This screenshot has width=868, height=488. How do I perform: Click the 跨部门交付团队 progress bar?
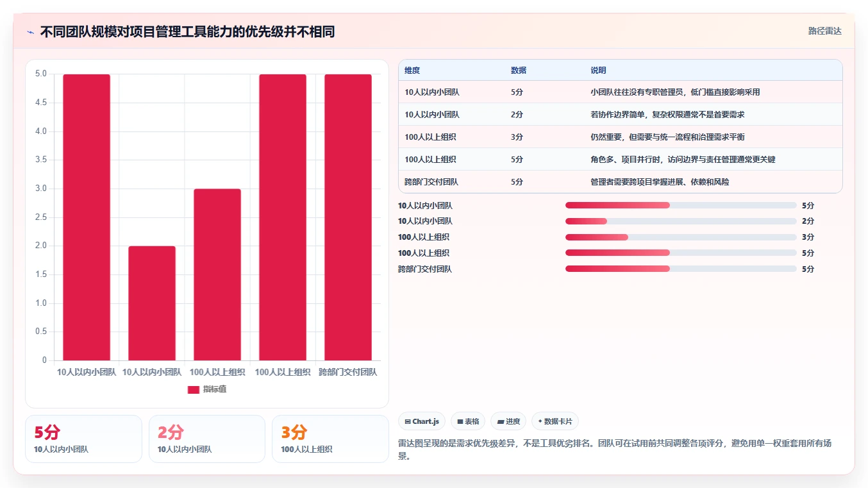point(681,269)
